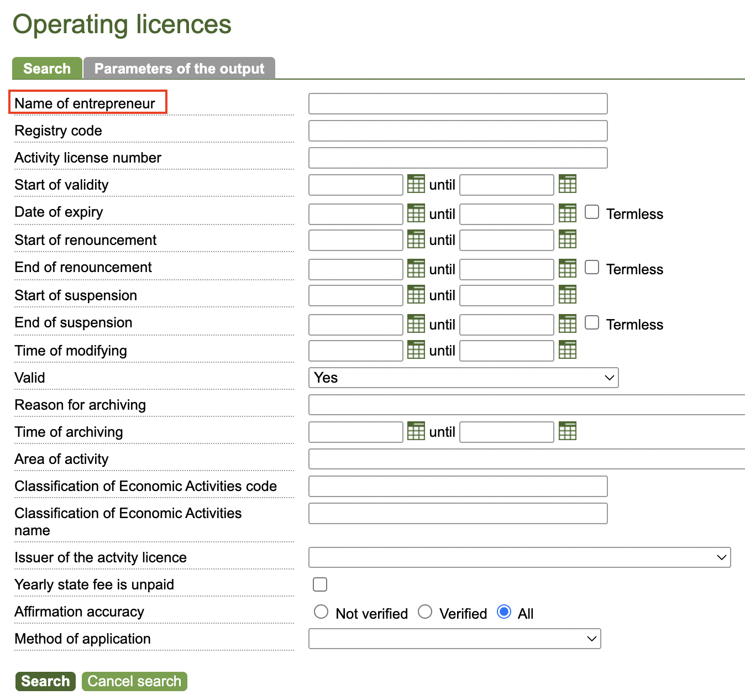Tick the Yearly state fee is unpaid checkbox
This screenshot has width=745, height=700.
(x=320, y=584)
